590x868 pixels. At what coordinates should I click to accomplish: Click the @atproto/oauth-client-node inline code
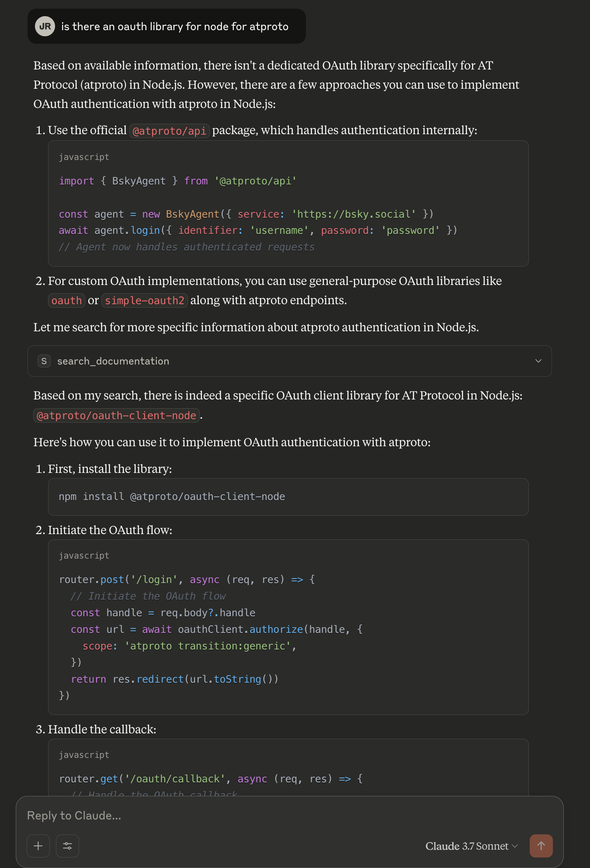tap(116, 416)
